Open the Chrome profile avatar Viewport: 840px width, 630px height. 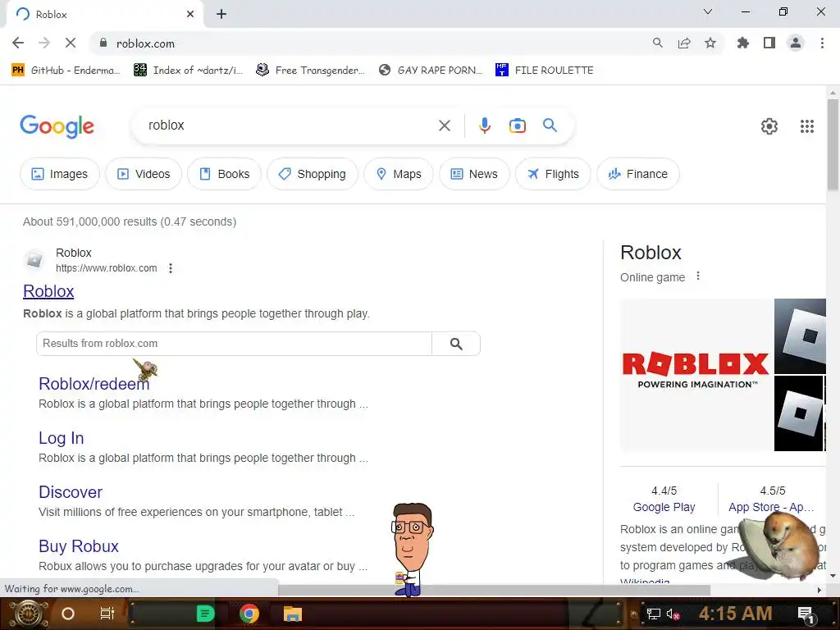[796, 43]
